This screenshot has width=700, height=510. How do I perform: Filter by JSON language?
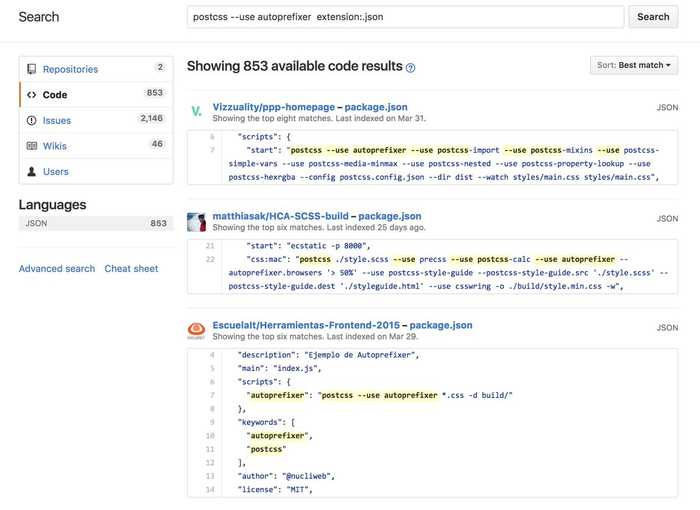[96, 223]
